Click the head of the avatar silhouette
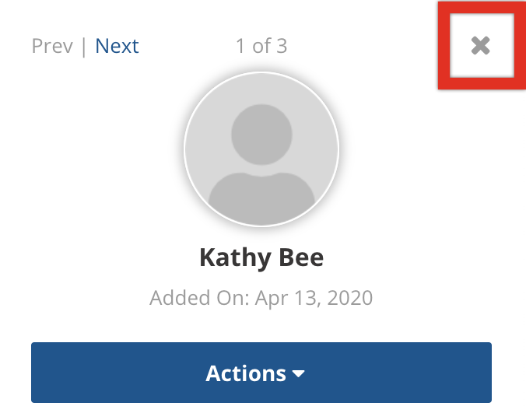The width and height of the screenshot is (526, 420). coord(261,135)
